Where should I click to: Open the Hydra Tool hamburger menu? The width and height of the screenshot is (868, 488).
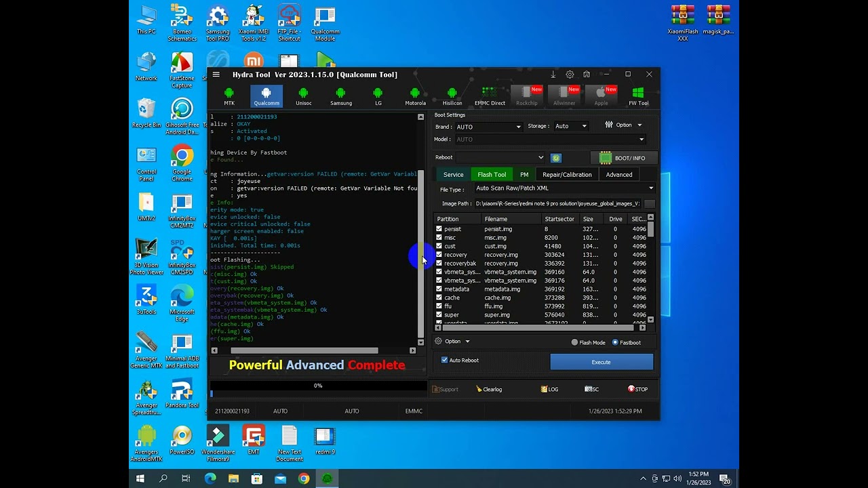pyautogui.click(x=216, y=75)
